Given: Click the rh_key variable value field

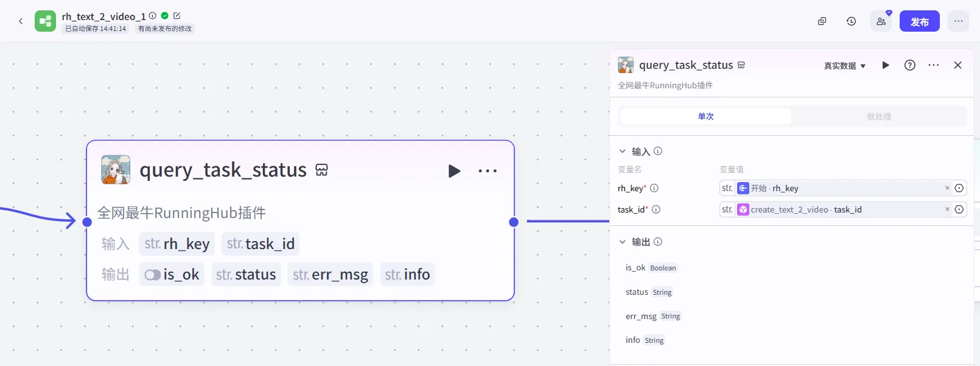Looking at the screenshot, I should tap(842, 188).
